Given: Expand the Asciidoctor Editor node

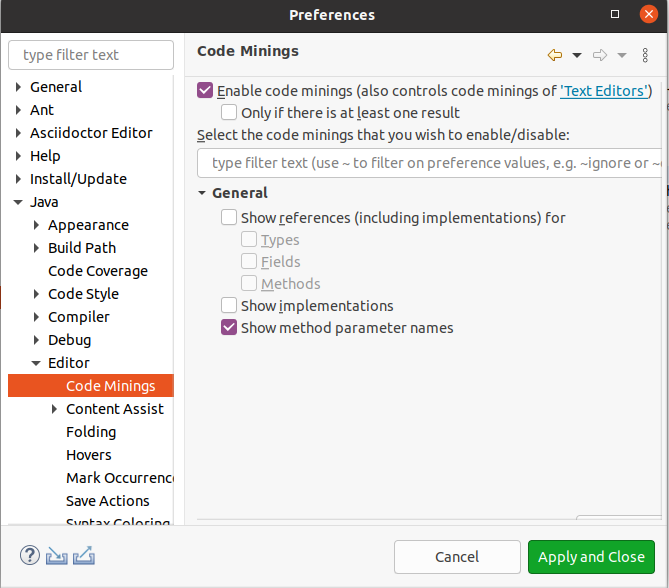Looking at the screenshot, I should point(18,133).
